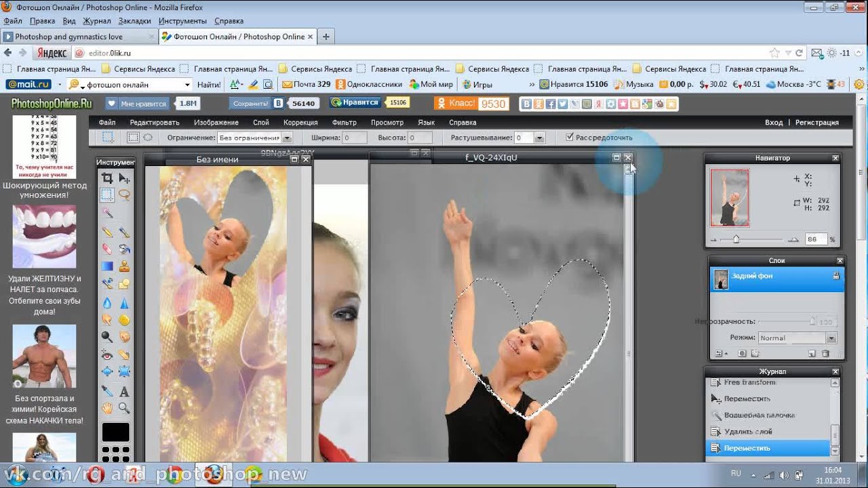The width and height of the screenshot is (868, 488).
Task: Select the Smudge finger tool
Action: click(107, 319)
